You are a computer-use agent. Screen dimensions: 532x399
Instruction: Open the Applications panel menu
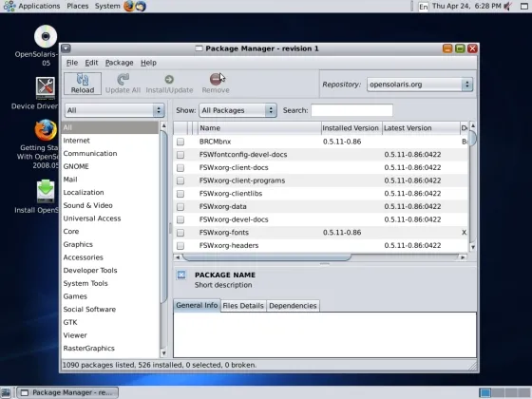coord(32,6)
